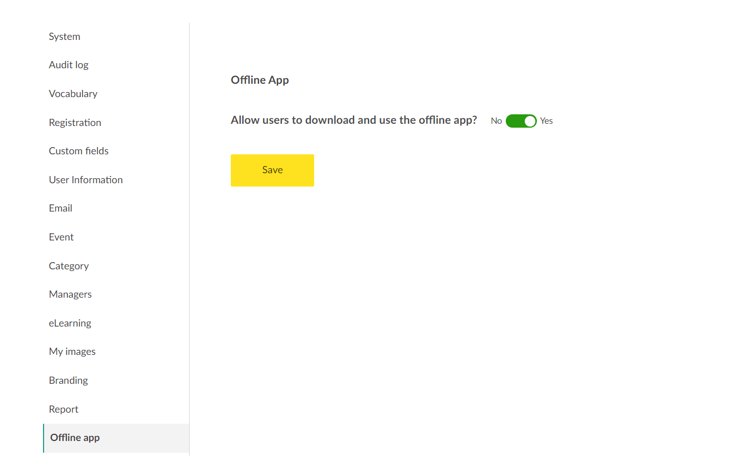Viewport: 741px width, 476px height.
Task: Select the Offline app menu item
Action: (x=75, y=438)
